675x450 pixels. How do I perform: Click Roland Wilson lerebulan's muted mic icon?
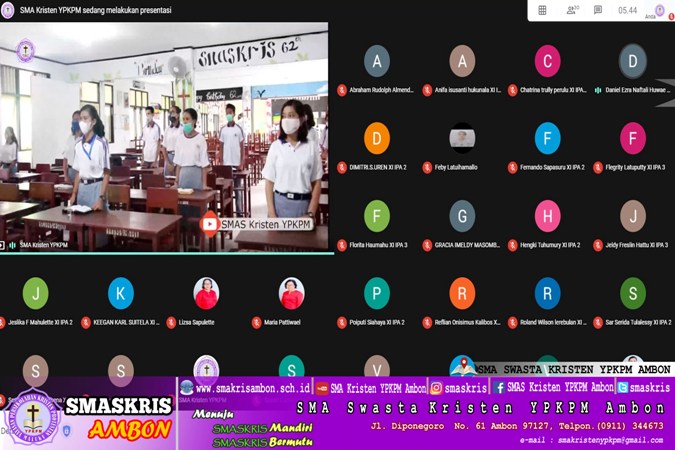[x=512, y=322]
